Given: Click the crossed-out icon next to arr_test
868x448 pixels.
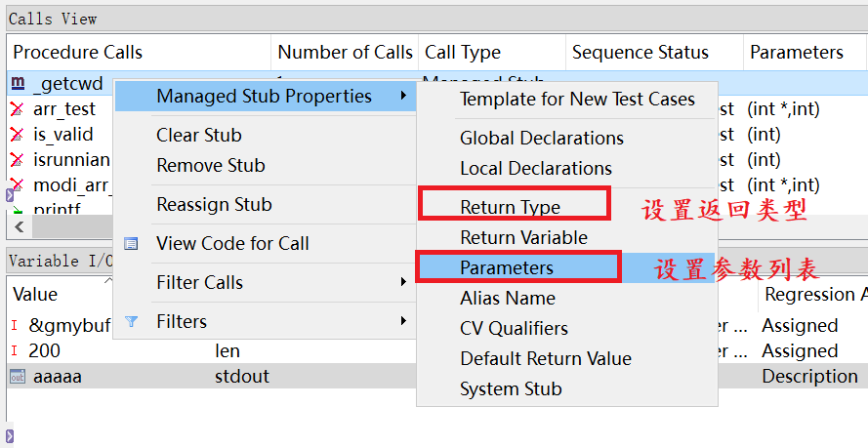Looking at the screenshot, I should tap(17, 109).
